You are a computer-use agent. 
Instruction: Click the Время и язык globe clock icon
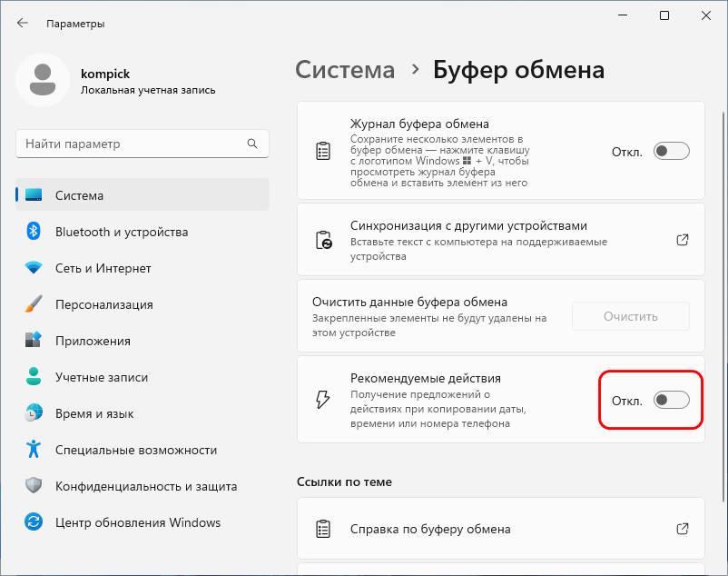(34, 413)
